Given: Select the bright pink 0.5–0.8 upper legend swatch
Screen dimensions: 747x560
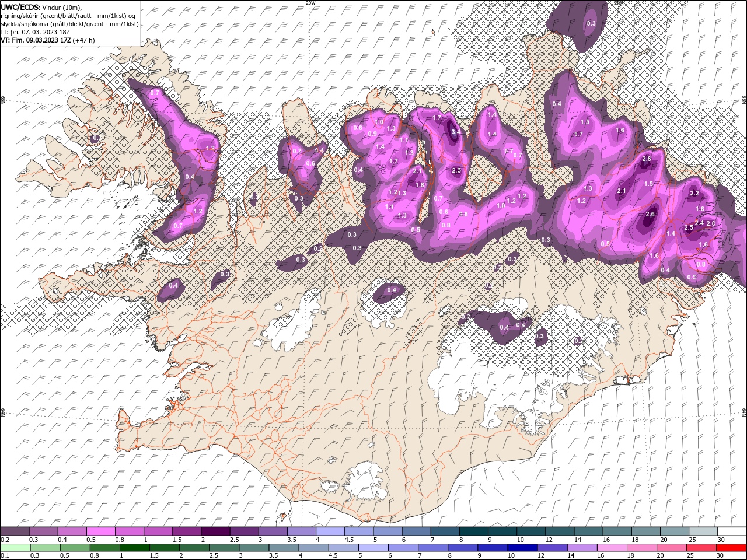Looking at the screenshot, I should click(x=101, y=531).
